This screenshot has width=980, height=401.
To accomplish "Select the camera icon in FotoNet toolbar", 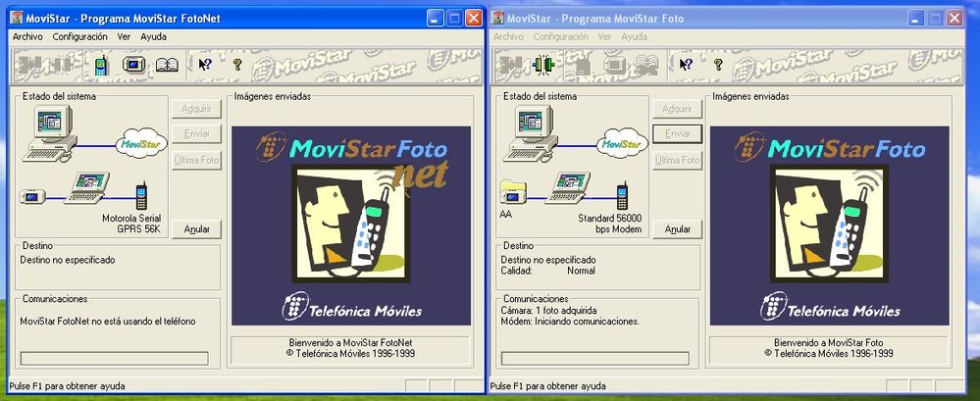I will coord(133,65).
